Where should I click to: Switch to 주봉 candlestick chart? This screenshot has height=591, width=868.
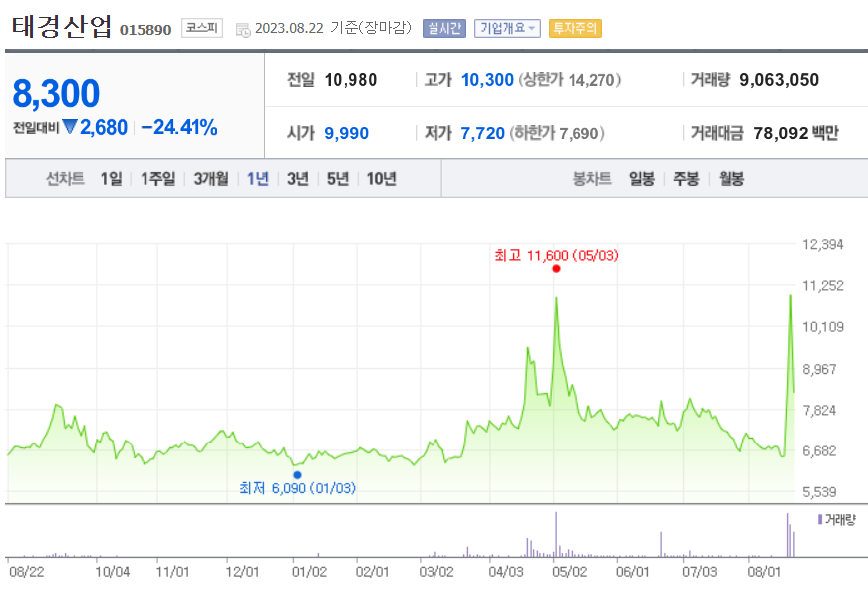click(686, 178)
